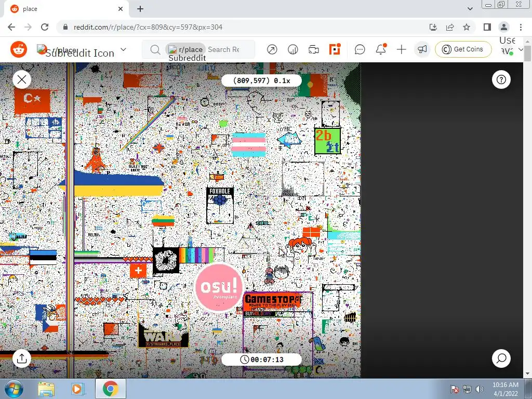This screenshot has height=399, width=532.
Task: Expand the r/place community dropdown chevron
Action: [123, 49]
